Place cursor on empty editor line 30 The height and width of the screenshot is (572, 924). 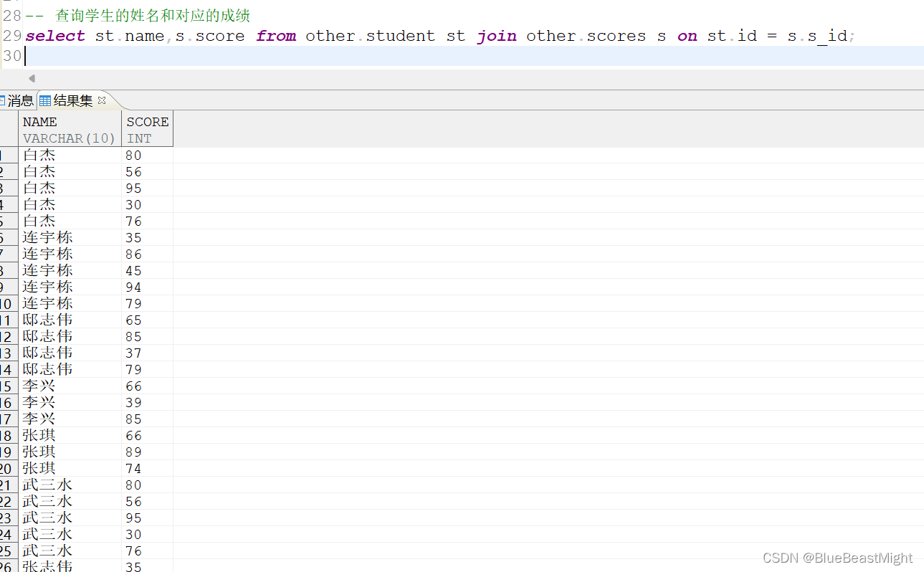473,55
